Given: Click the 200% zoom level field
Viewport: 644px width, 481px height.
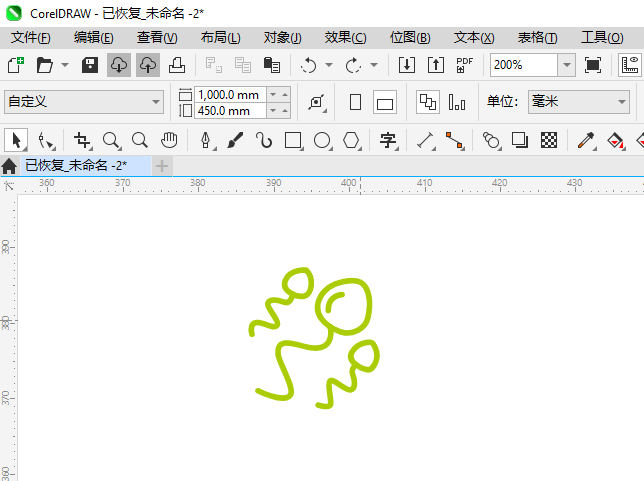Looking at the screenshot, I should click(x=524, y=65).
